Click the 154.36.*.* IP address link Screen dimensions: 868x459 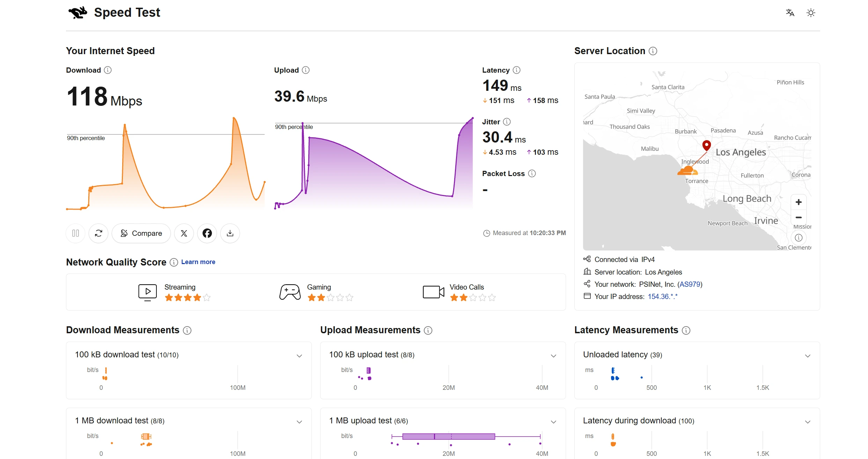point(663,297)
